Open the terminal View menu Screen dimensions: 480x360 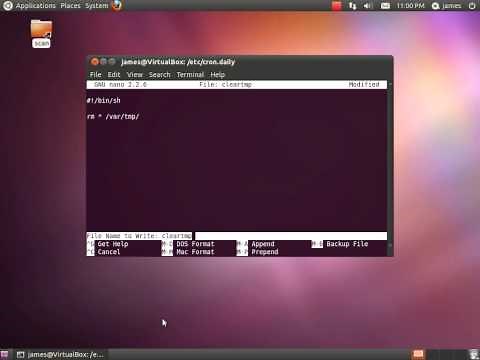135,75
